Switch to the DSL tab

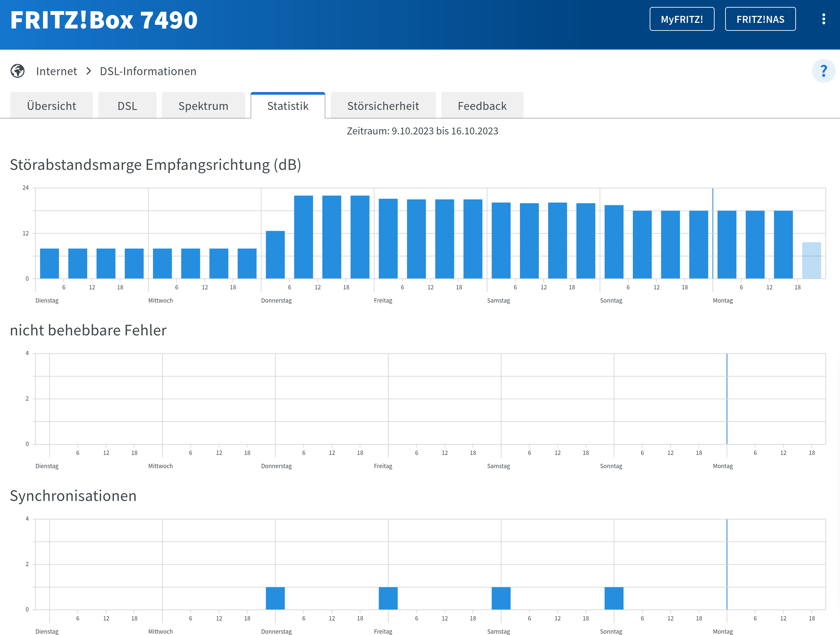coord(127,106)
